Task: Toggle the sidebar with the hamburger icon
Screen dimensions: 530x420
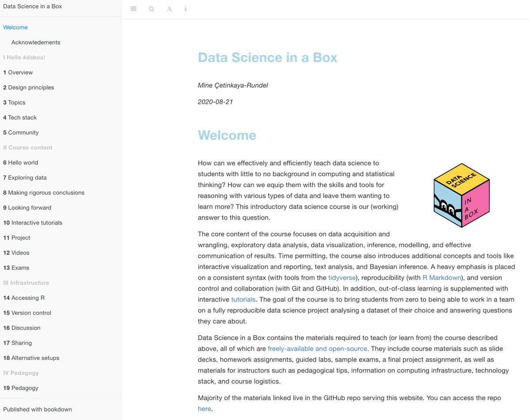Action: click(x=133, y=9)
